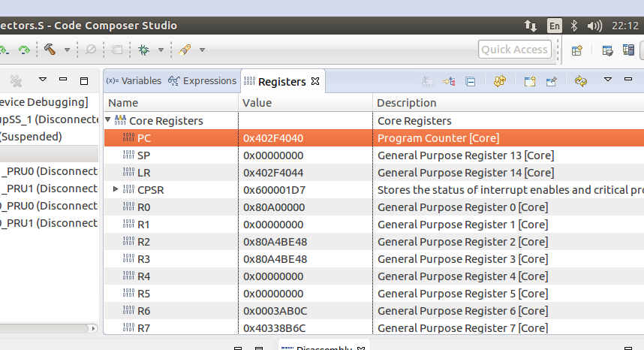Click the skip all breakpoints icon
Screen dimensions: 644x350
pyautogui.click(x=90, y=50)
